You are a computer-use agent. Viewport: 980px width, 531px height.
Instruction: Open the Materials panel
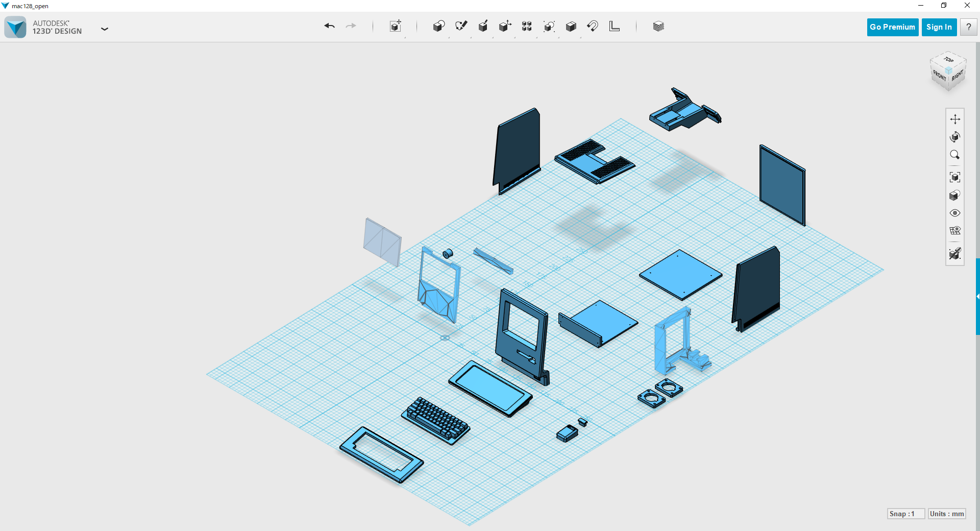click(x=658, y=27)
